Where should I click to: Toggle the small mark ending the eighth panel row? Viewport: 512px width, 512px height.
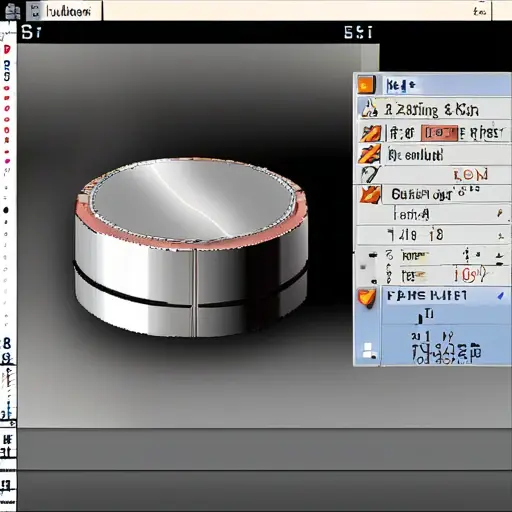(x=501, y=236)
